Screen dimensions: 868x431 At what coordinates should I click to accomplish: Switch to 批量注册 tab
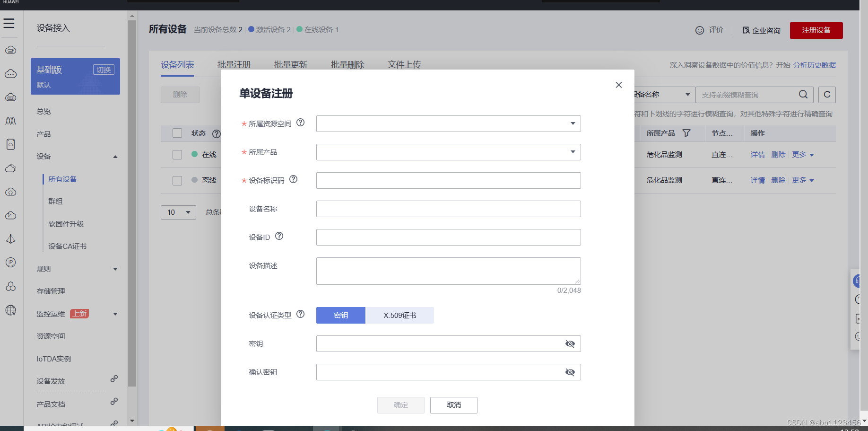pos(234,65)
